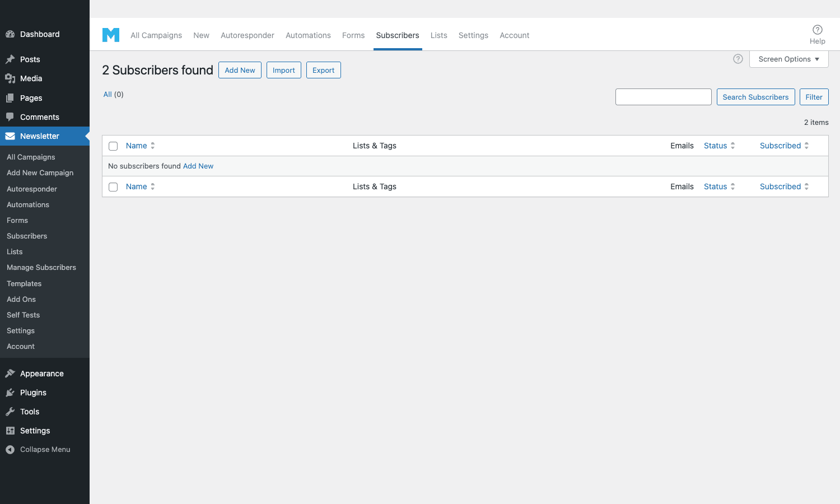The height and width of the screenshot is (504, 840).
Task: Click the Pages document icon
Action: (10, 98)
